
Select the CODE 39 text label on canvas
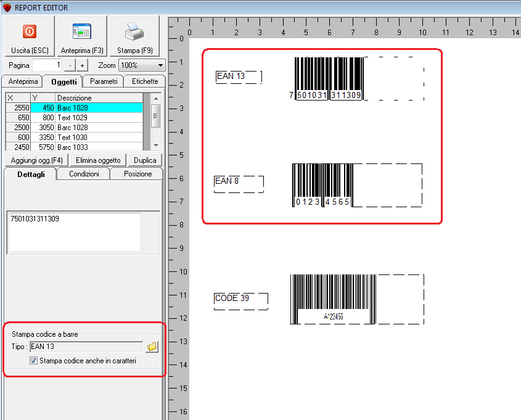click(x=241, y=302)
